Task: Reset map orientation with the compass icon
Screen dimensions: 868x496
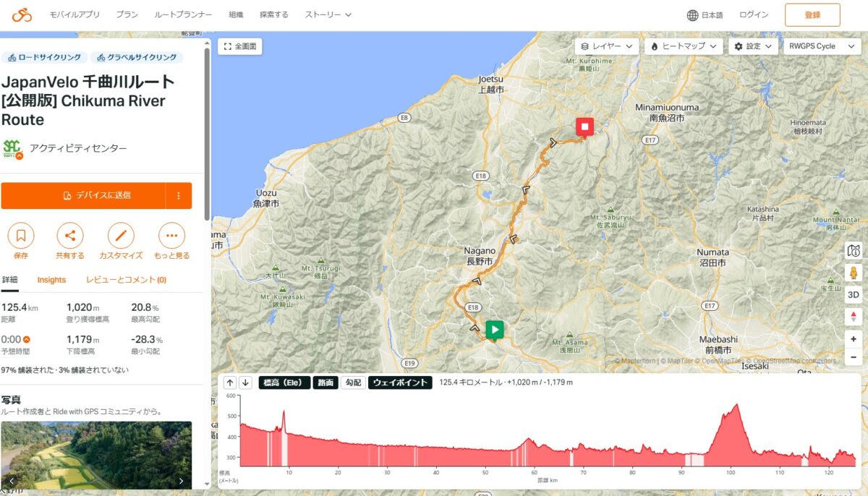Action: (854, 317)
